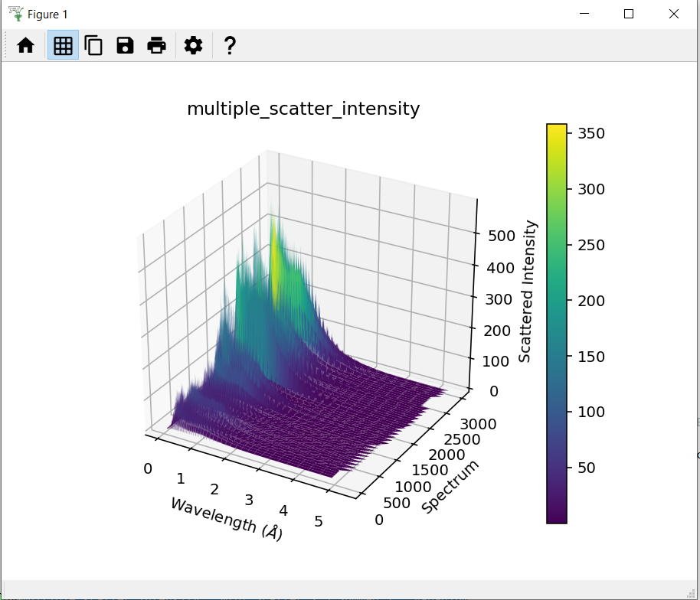Maximize the Figure 1 window
Viewport: 700px width, 600px height.
coord(629,14)
